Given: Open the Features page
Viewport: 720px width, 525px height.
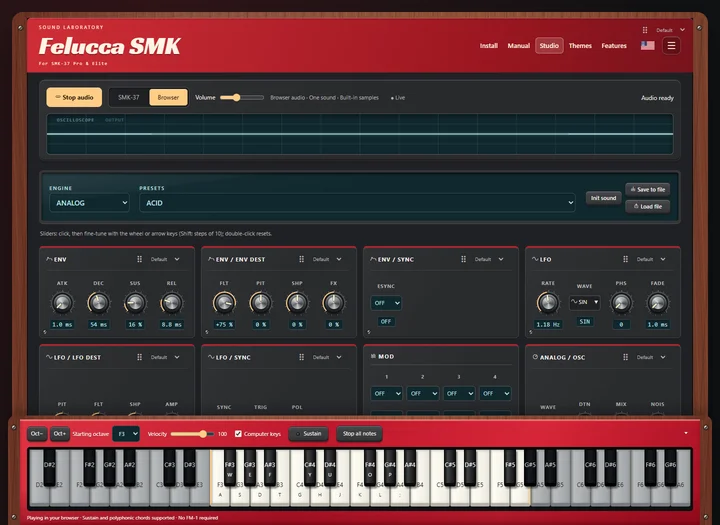Looking at the screenshot, I should coord(614,45).
